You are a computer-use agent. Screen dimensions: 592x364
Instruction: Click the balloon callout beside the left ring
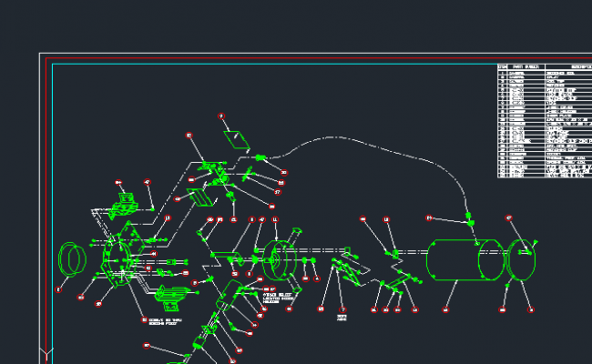click(x=58, y=290)
